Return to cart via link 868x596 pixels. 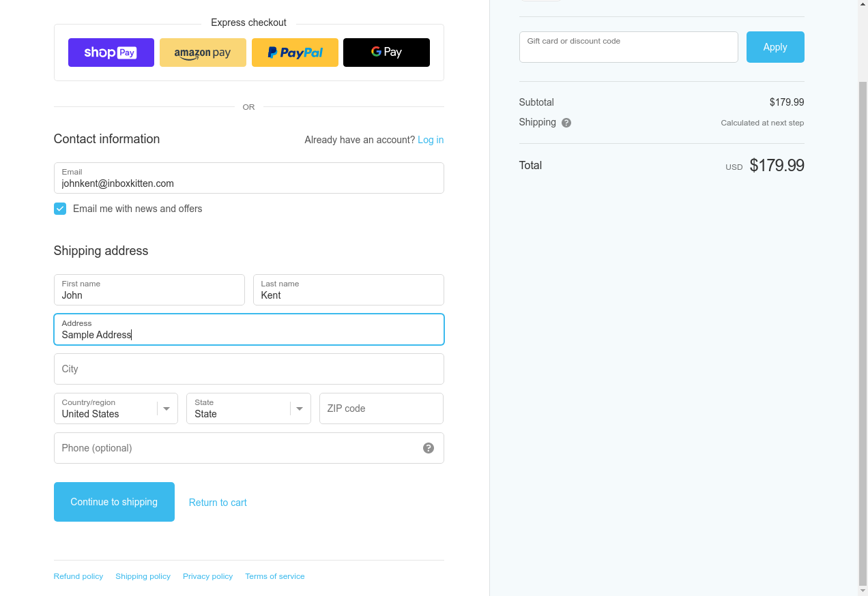point(218,503)
